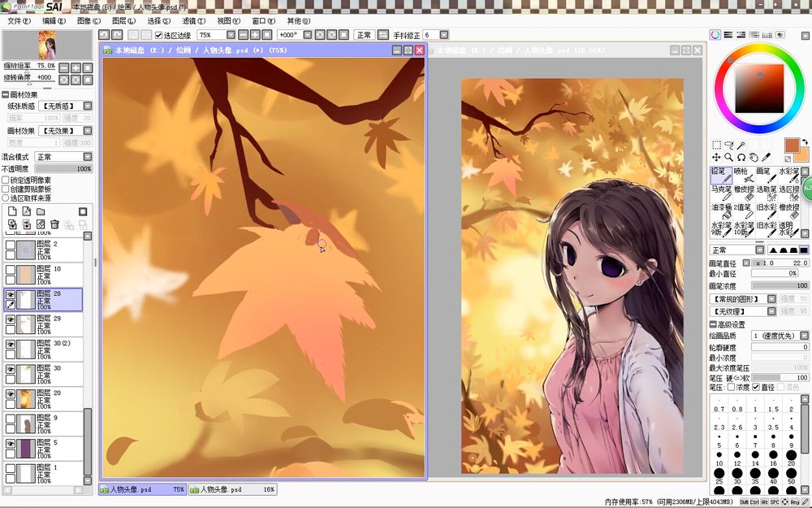812x508 pixels.
Task: Select the rotate view tool
Action: point(741,157)
